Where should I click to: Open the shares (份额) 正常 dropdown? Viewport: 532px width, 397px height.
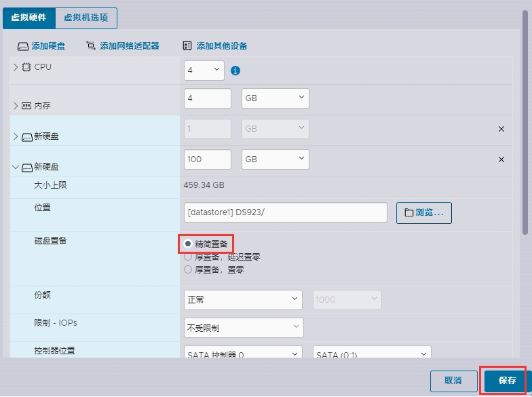[x=244, y=299]
